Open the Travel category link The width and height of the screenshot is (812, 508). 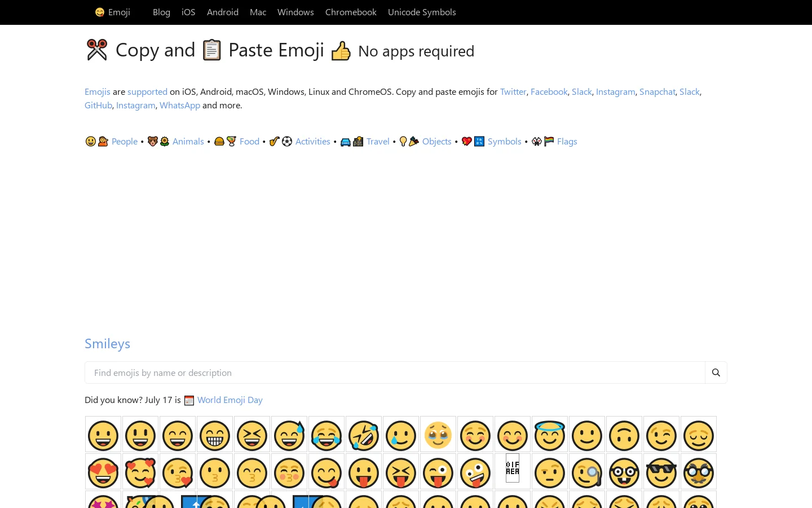(378, 141)
